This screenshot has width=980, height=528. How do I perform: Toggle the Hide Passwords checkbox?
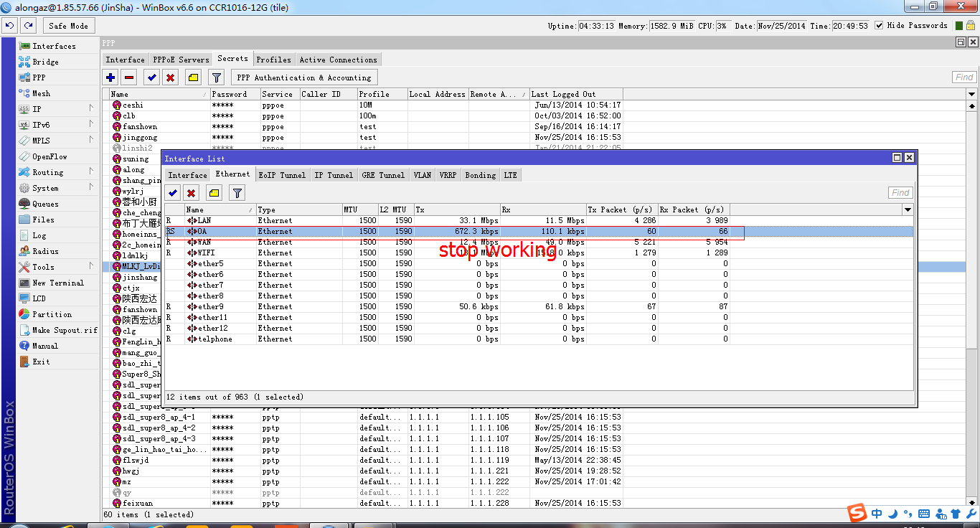879,25
